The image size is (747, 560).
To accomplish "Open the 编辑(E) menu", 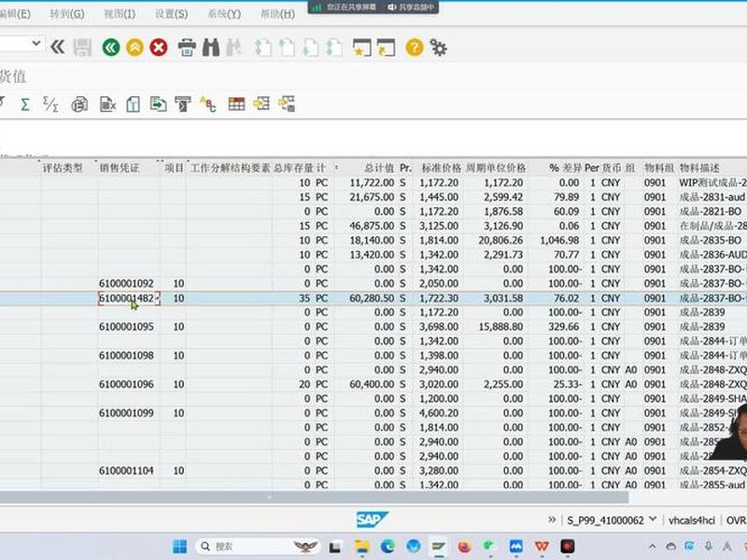I will (15, 14).
